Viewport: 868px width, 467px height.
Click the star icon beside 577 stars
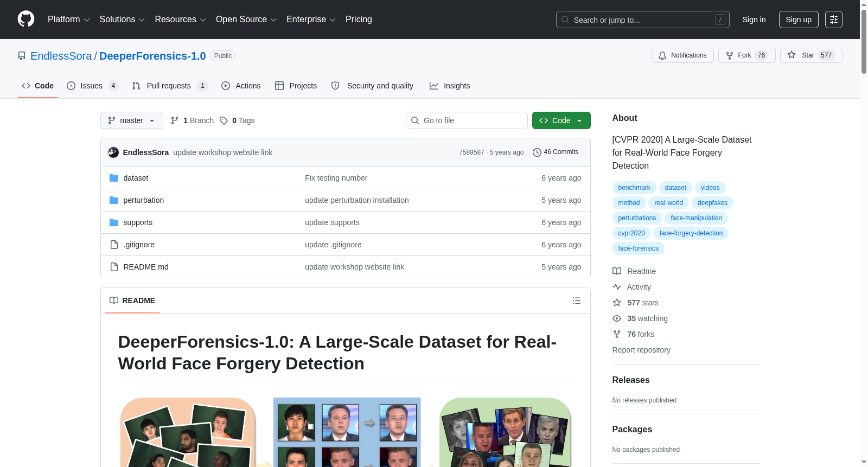coord(617,303)
